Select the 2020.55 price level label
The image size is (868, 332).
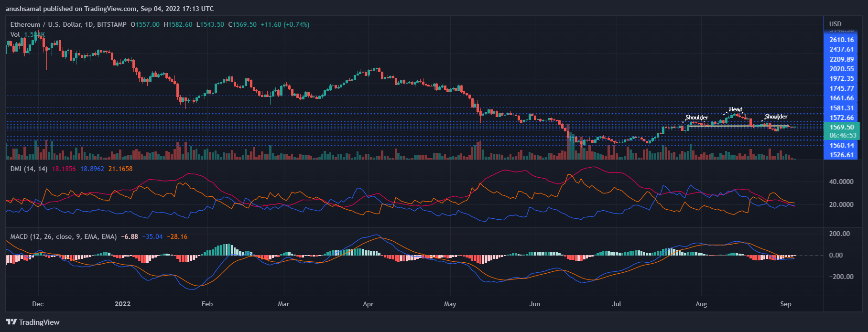point(842,69)
